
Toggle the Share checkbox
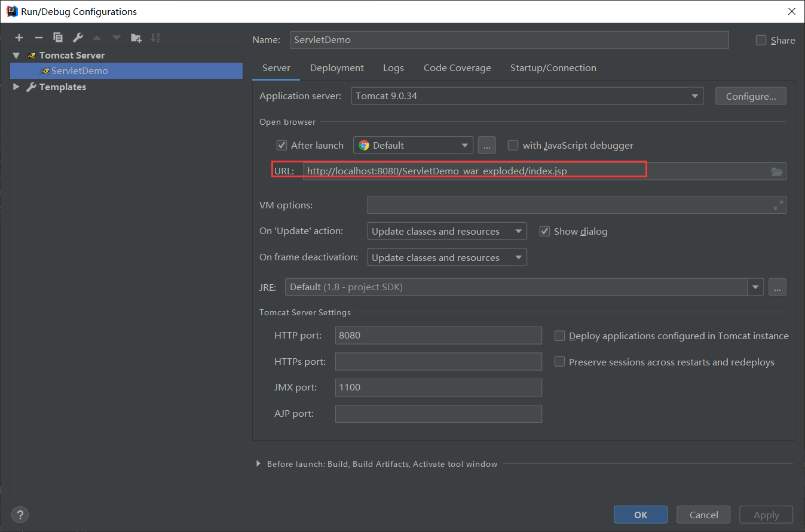(x=761, y=40)
